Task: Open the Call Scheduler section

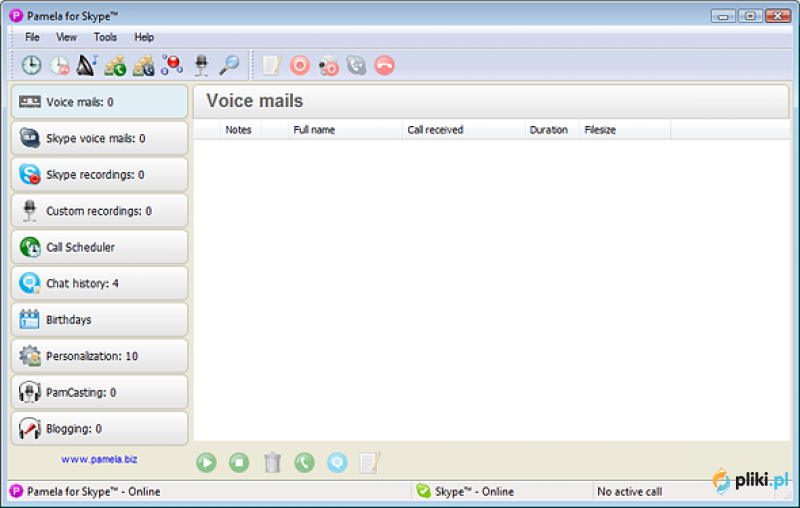Action: tap(99, 247)
